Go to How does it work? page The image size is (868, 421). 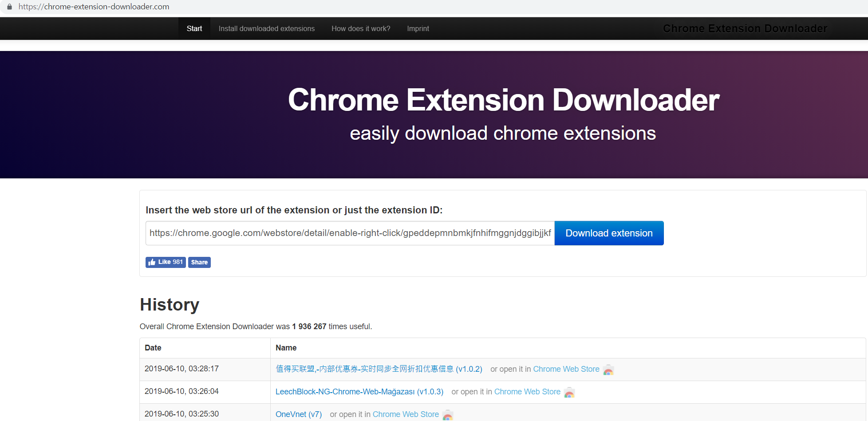pyautogui.click(x=361, y=28)
